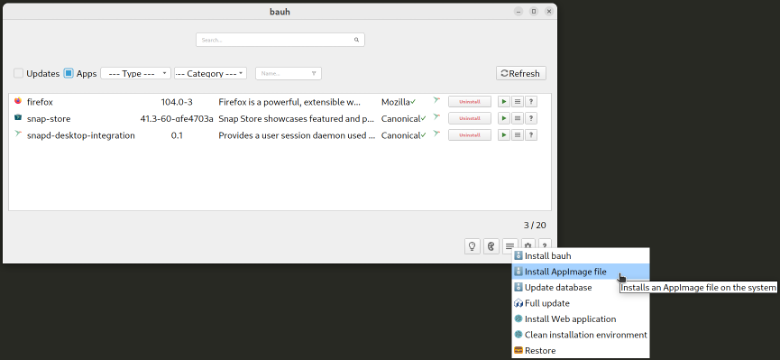Click version 41.3-60-gfe4703a of snap-store
Screen dimensions: 780x360
[x=177, y=119]
